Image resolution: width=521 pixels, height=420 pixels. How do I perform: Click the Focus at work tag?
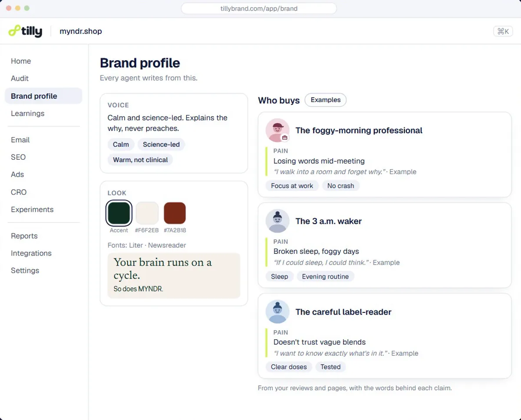tap(292, 186)
